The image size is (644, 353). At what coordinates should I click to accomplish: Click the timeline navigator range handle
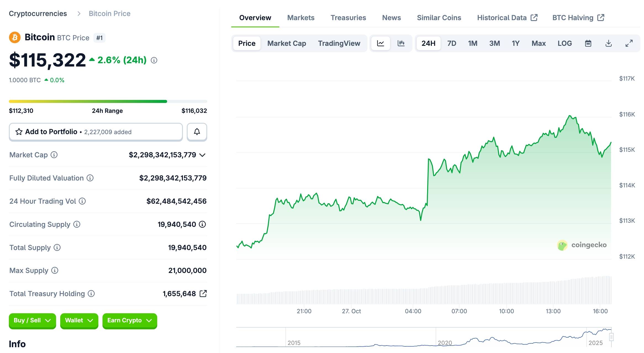[611, 337]
